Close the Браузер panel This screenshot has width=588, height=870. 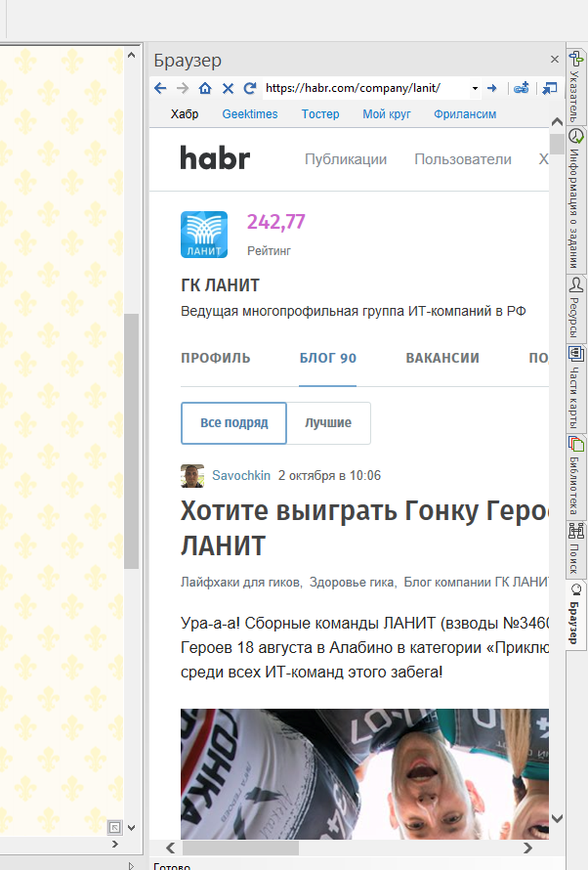click(x=554, y=59)
